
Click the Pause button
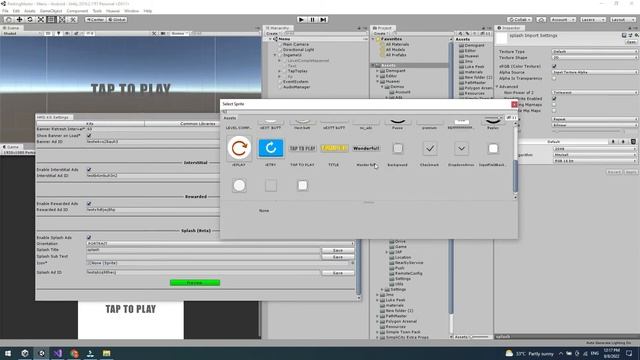[312, 20]
